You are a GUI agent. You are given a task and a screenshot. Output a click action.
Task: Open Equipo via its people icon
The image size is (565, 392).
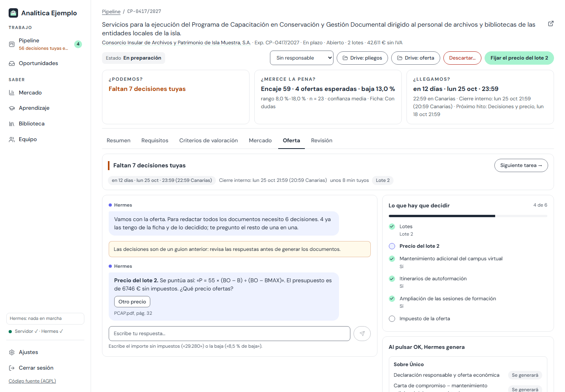(x=12, y=140)
